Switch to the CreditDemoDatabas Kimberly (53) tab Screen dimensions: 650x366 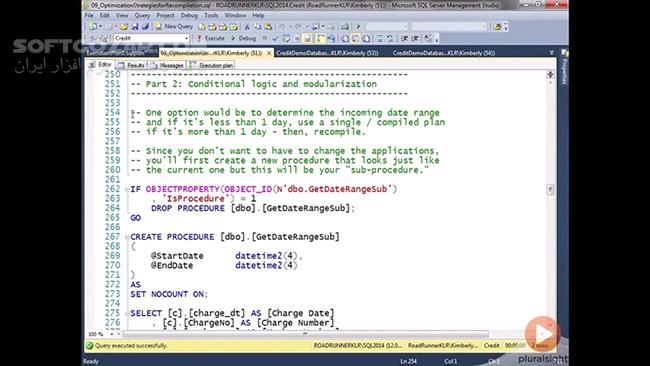[327, 53]
